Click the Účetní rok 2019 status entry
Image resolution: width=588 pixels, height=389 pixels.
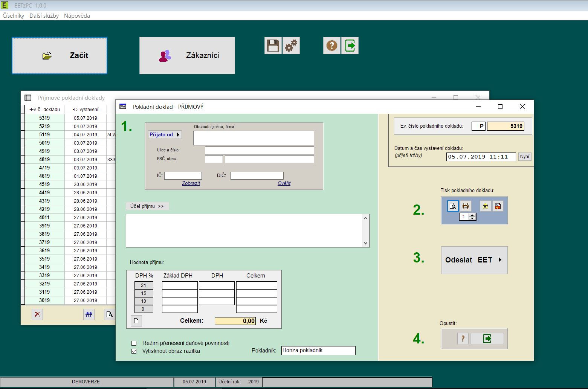point(238,382)
